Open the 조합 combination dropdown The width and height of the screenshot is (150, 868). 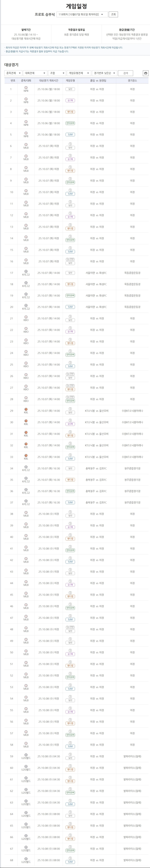[x=57, y=73]
